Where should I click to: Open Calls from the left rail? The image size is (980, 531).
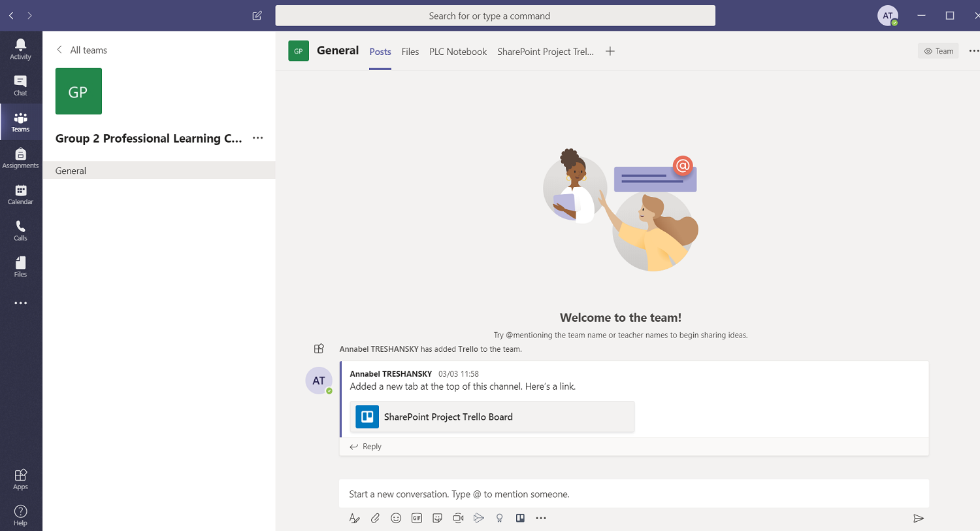point(21,231)
